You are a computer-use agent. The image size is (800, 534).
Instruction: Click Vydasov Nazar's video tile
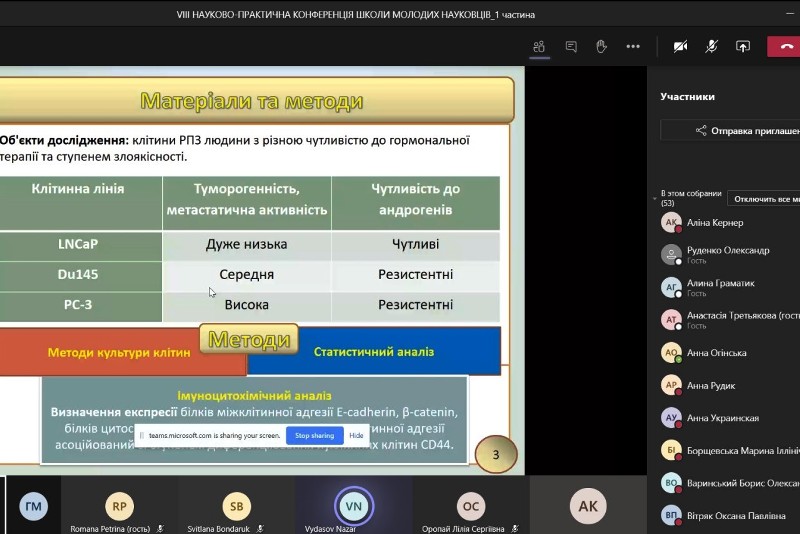[354, 505]
